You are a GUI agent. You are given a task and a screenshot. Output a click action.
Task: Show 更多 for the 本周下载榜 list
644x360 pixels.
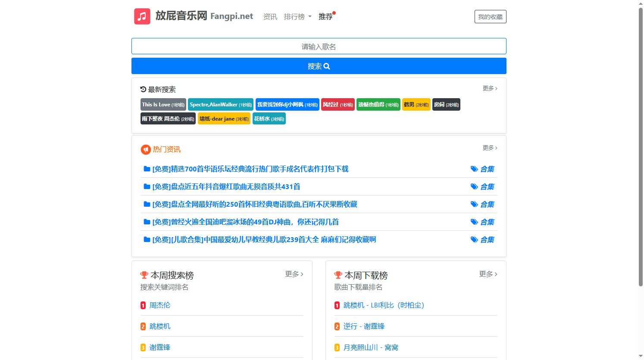tap(488, 274)
